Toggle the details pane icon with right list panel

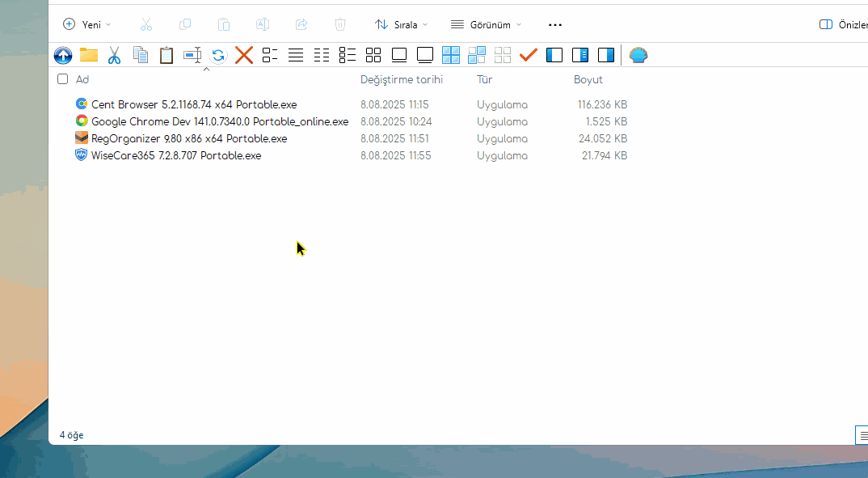click(x=580, y=55)
